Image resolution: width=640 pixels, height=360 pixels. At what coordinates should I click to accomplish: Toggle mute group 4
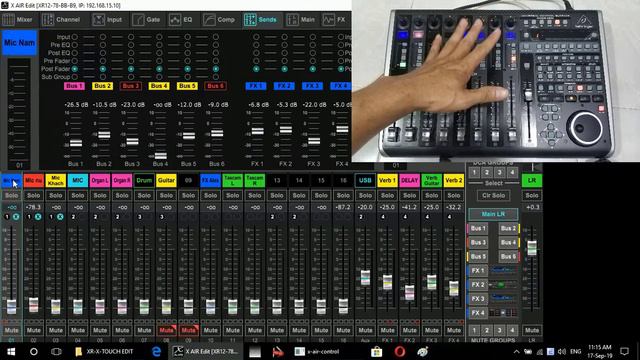(512, 330)
